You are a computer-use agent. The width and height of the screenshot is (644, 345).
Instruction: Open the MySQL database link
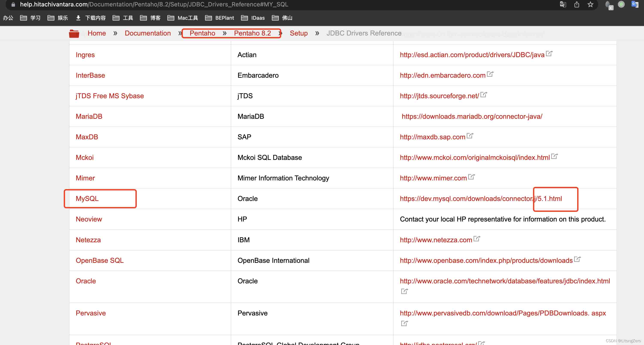click(87, 198)
